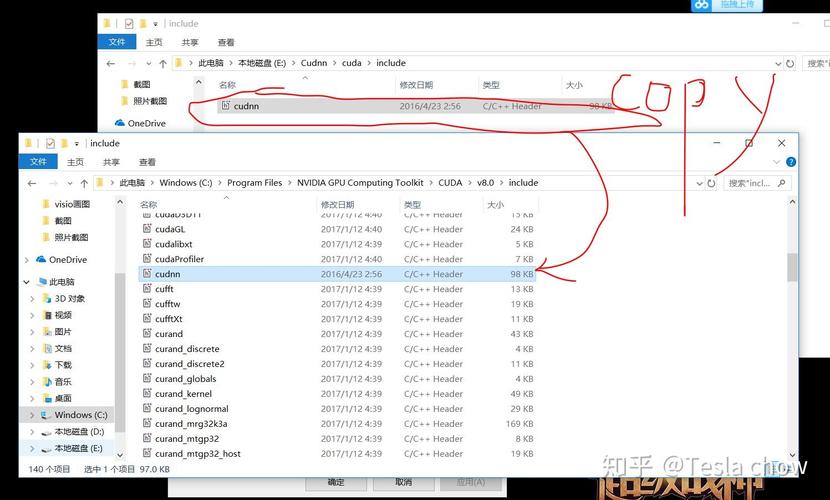Screen dimensions: 830x500
Task: Select the curand_lognormal header file
Action: click(337, 408)
